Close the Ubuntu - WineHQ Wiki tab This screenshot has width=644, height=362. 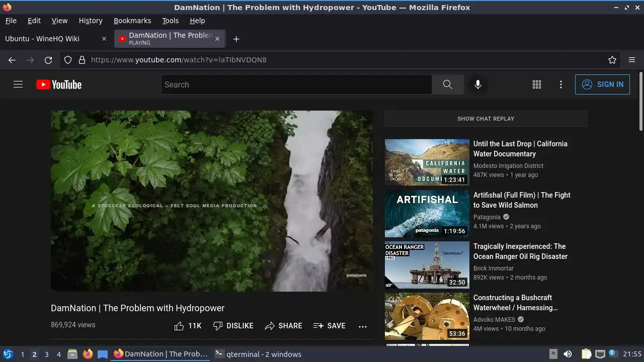[x=104, y=39]
